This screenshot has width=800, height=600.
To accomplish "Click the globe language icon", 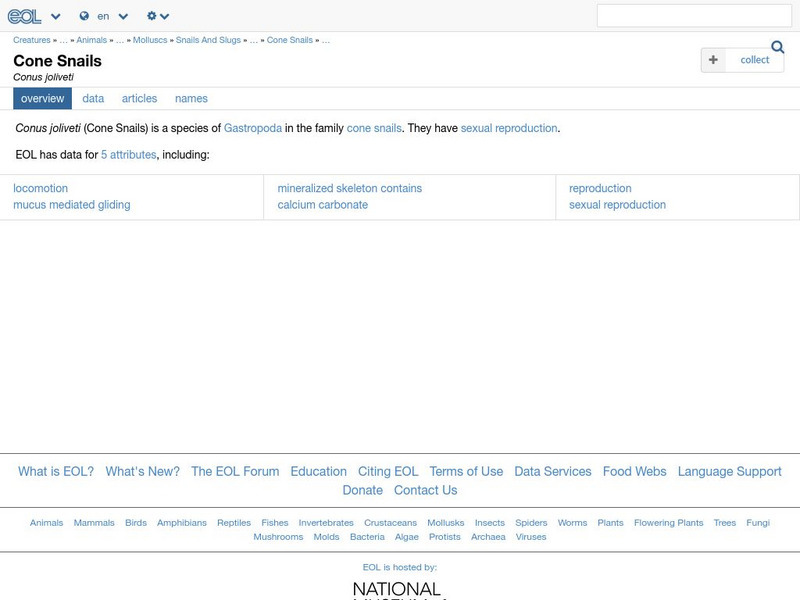I will click(84, 16).
